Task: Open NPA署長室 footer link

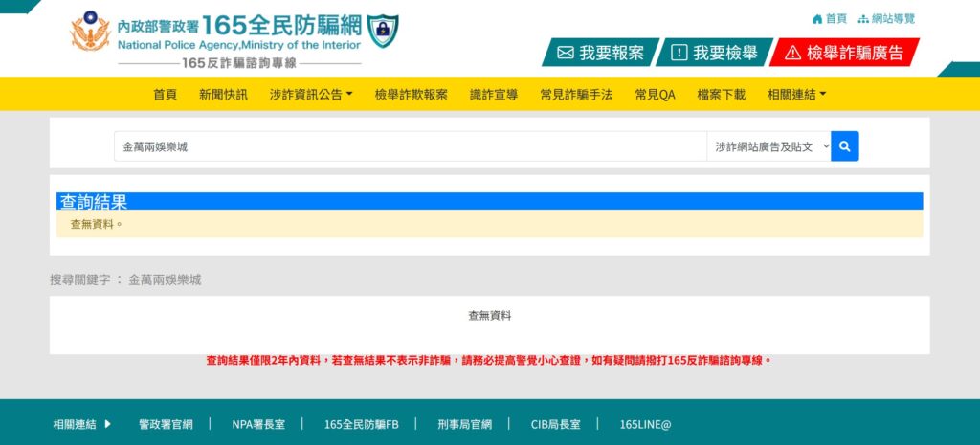Action: coord(258,424)
